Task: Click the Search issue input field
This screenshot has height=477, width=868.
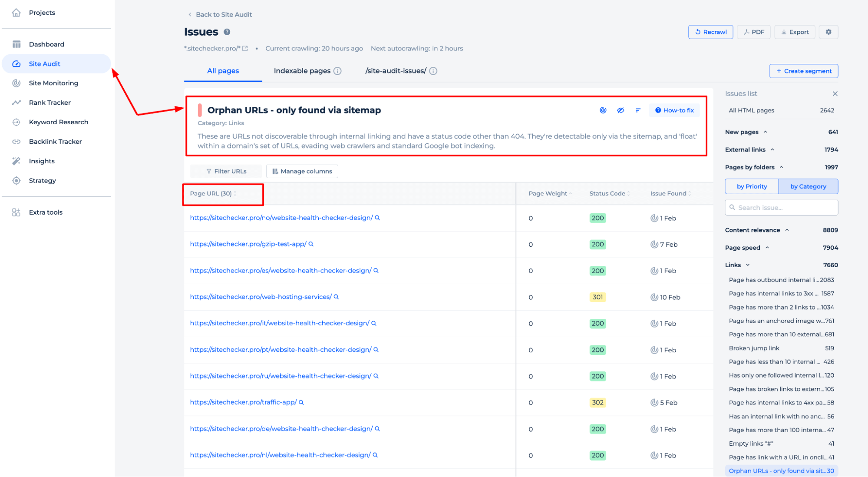Action: click(x=781, y=208)
